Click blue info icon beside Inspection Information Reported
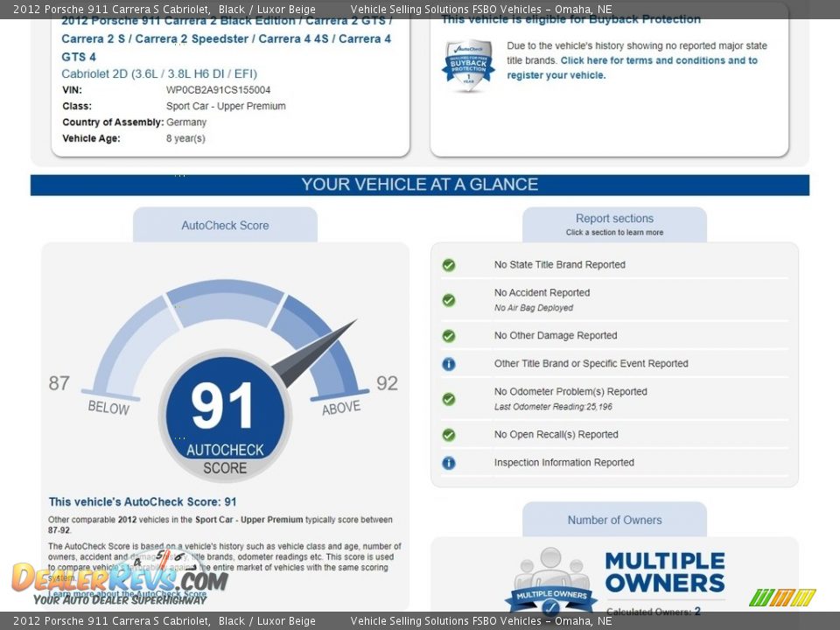This screenshot has height=630, width=840. [x=449, y=463]
